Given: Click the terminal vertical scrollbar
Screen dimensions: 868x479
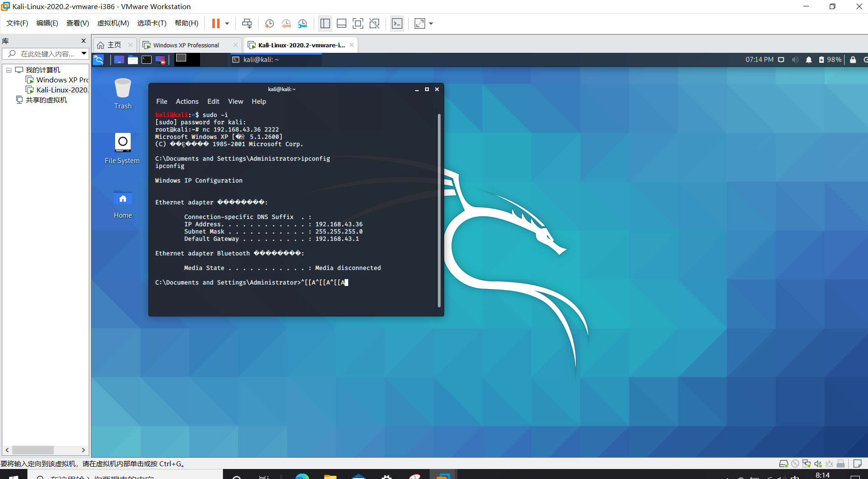Looking at the screenshot, I should pos(439,210).
